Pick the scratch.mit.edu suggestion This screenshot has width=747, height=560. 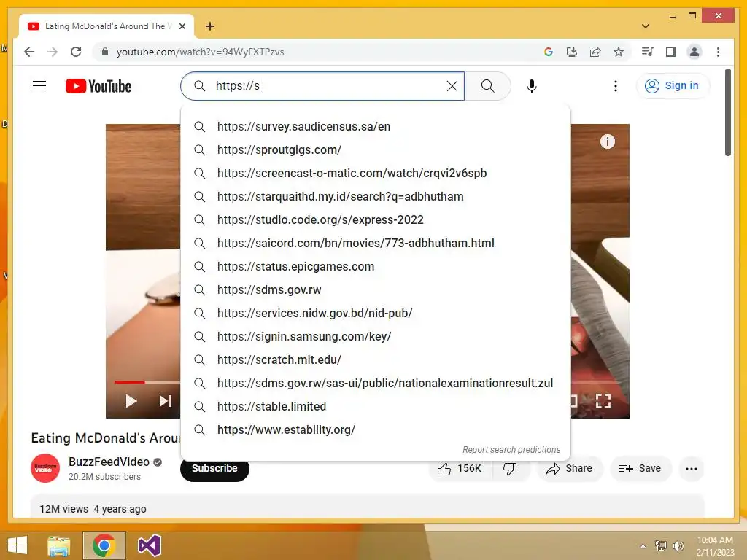click(376, 360)
